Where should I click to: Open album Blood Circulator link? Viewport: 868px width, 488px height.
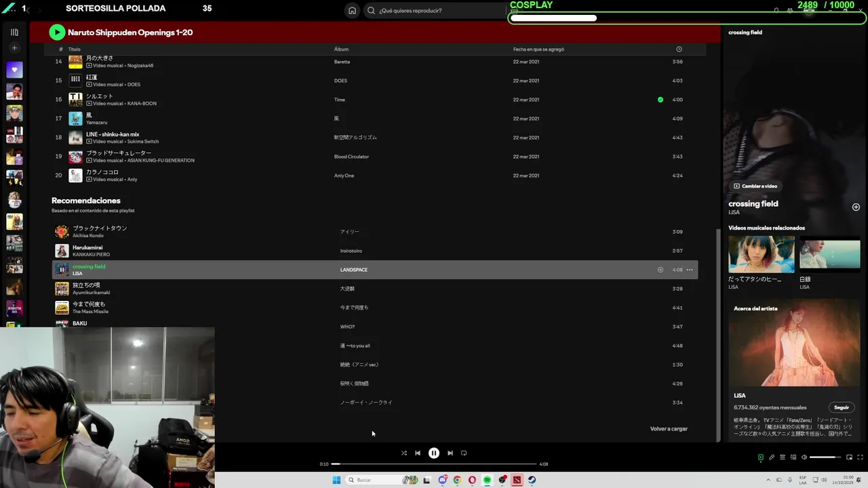[351, 157]
